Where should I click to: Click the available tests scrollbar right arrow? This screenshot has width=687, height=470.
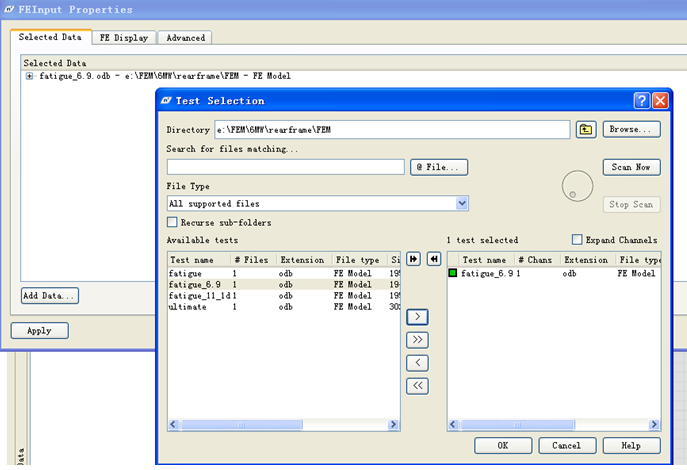tap(393, 424)
